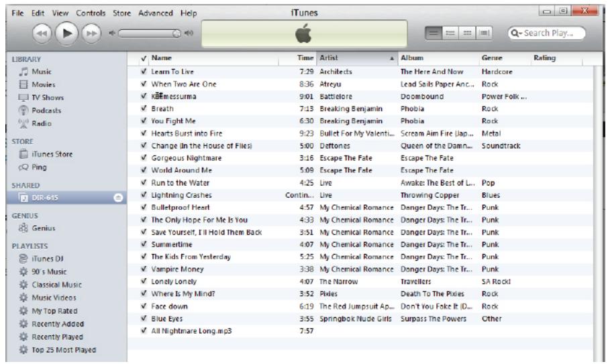The width and height of the screenshot is (608, 364).
Task: Open the Radio icon
Action: [x=23, y=123]
